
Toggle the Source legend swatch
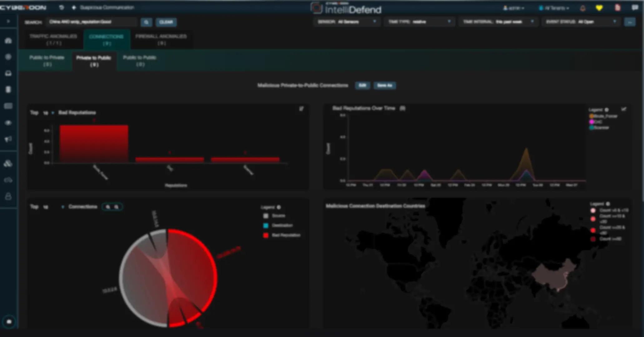(266, 216)
